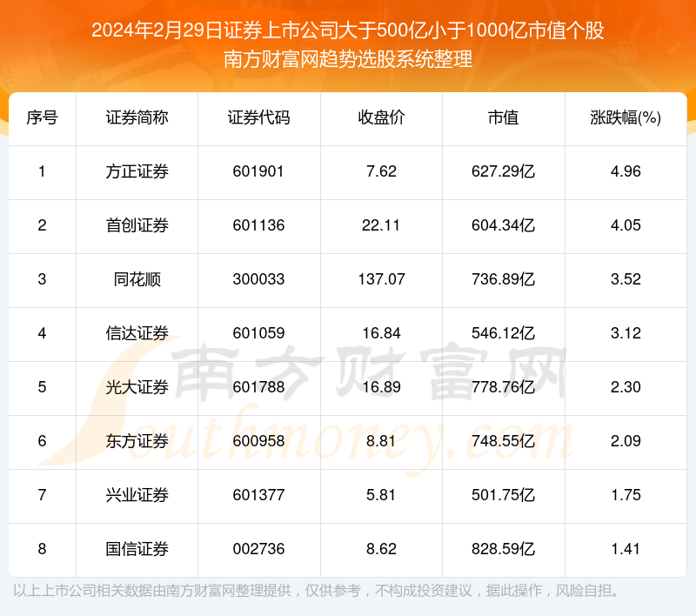Click the 证券代码 column header
This screenshot has height=616, width=696.
tap(258, 117)
